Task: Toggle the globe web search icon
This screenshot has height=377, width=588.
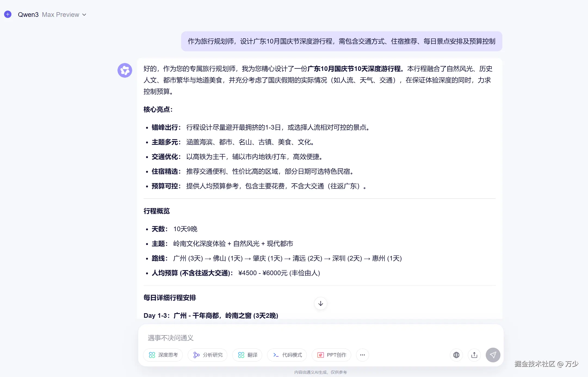Action: (x=456, y=355)
